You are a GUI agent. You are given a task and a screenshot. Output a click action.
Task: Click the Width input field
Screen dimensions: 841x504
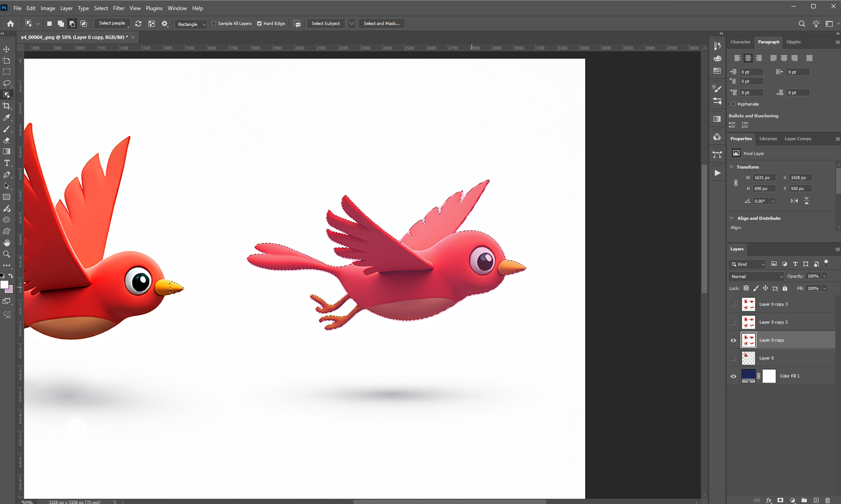tap(764, 177)
